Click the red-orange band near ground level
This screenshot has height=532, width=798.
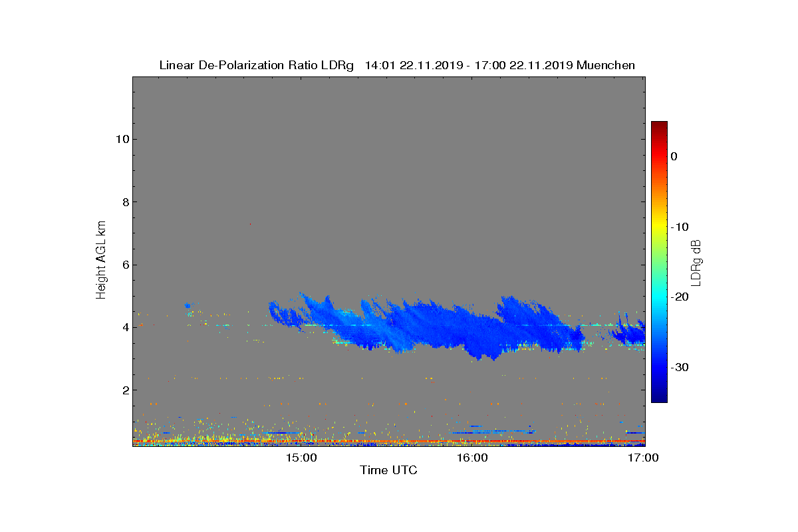389,441
